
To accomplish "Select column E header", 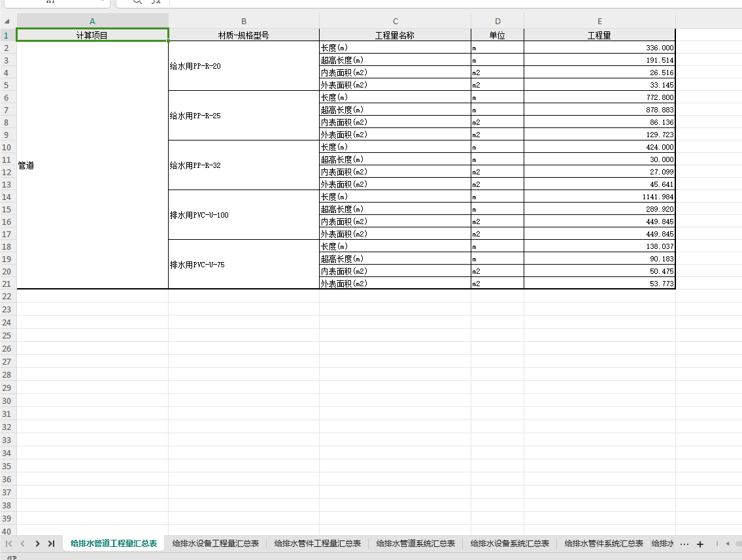I will coord(599,22).
